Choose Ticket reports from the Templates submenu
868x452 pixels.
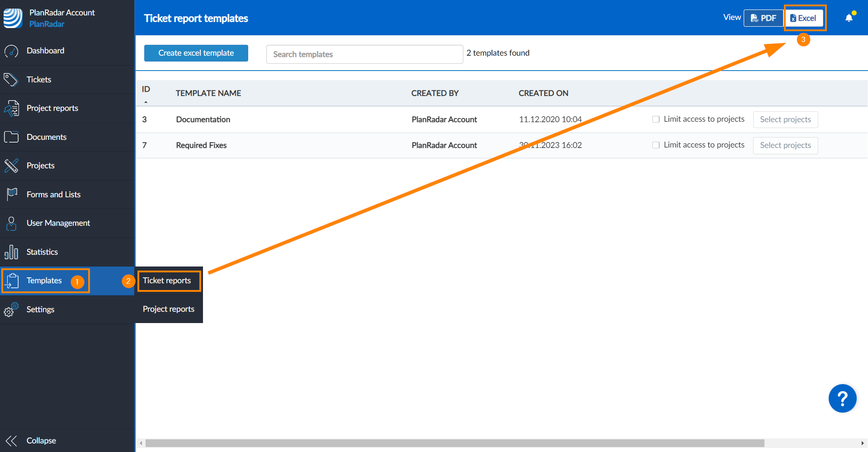(167, 281)
